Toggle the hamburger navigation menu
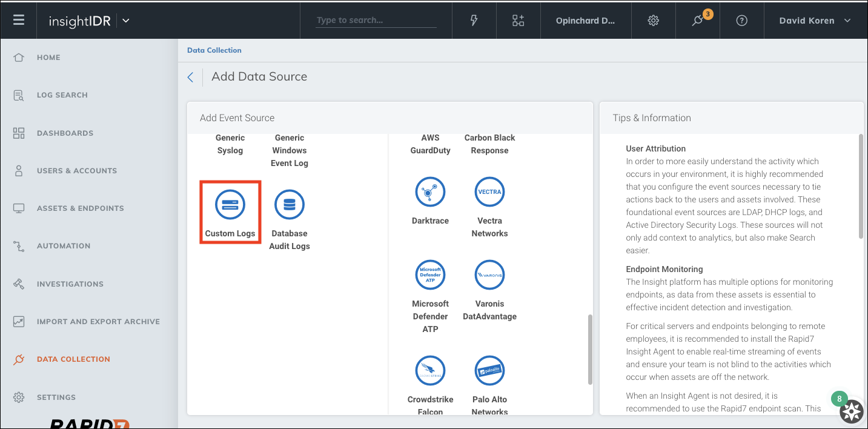This screenshot has height=429, width=868. coord(19,21)
